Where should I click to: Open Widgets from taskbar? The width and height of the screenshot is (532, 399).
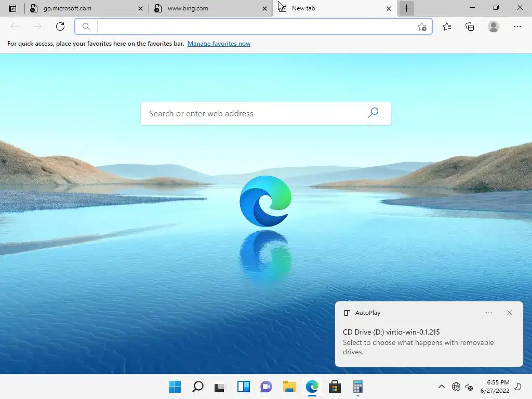(x=243, y=387)
